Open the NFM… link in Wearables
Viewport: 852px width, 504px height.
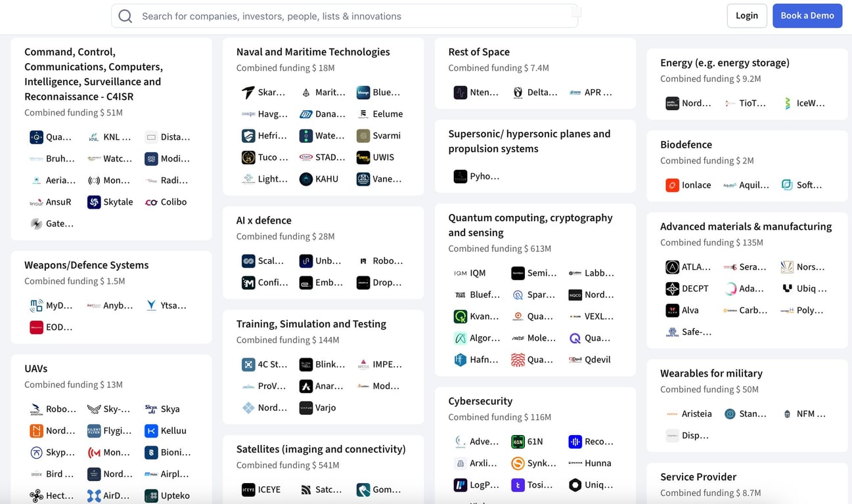(811, 414)
